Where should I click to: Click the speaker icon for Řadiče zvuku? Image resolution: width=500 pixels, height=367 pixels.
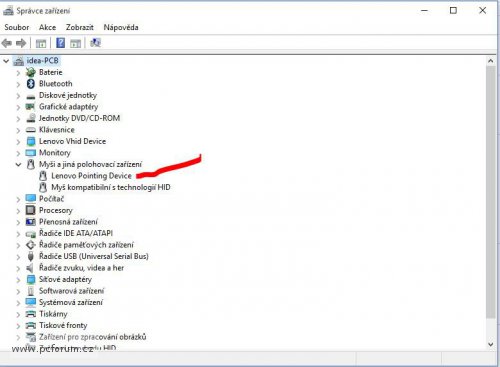point(30,268)
